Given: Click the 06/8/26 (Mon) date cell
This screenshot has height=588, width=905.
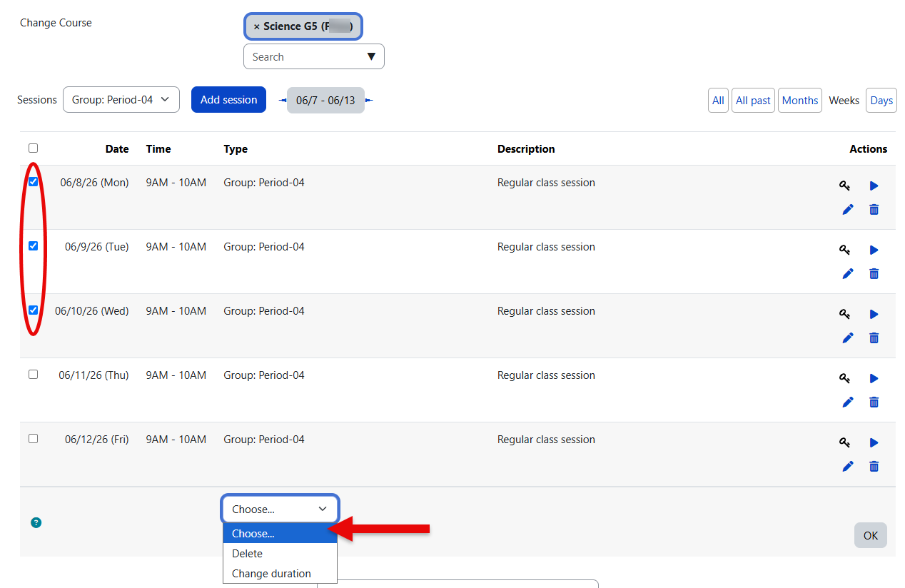Looking at the screenshot, I should pyautogui.click(x=94, y=183).
